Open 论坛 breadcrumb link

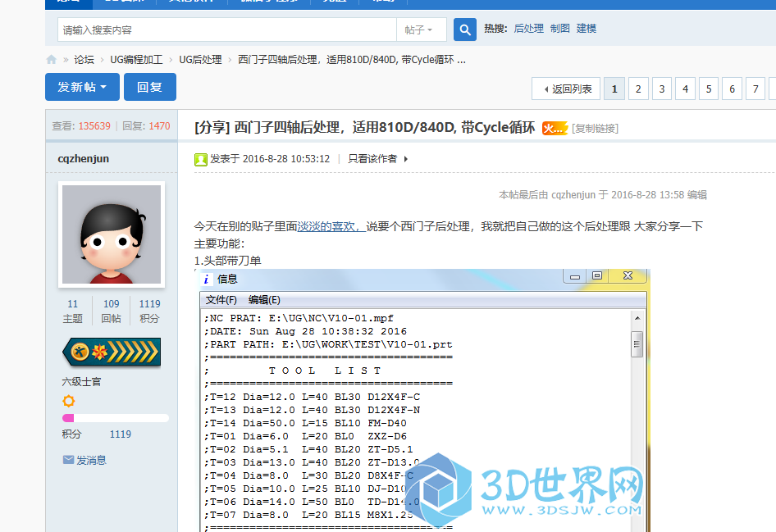pyautogui.click(x=84, y=60)
